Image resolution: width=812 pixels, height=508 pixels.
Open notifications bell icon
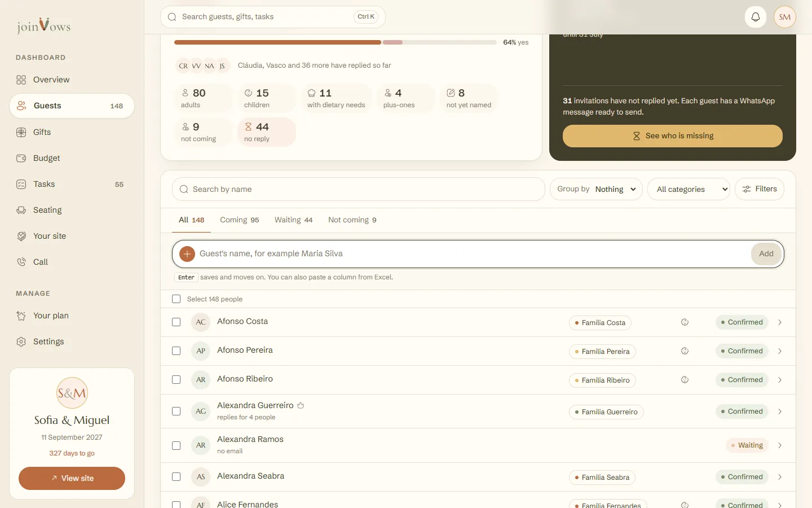756,17
